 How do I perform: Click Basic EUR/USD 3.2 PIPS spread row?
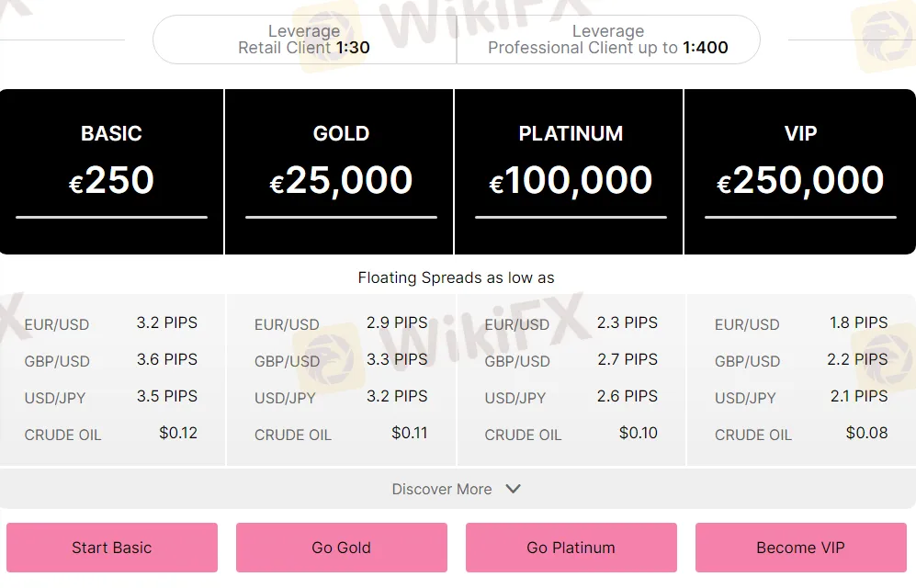coord(111,323)
